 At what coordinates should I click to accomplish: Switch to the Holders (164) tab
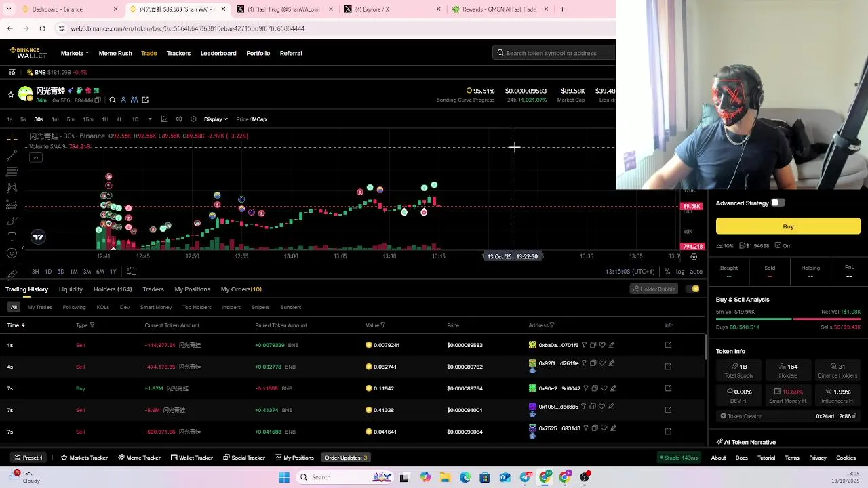[x=113, y=289]
